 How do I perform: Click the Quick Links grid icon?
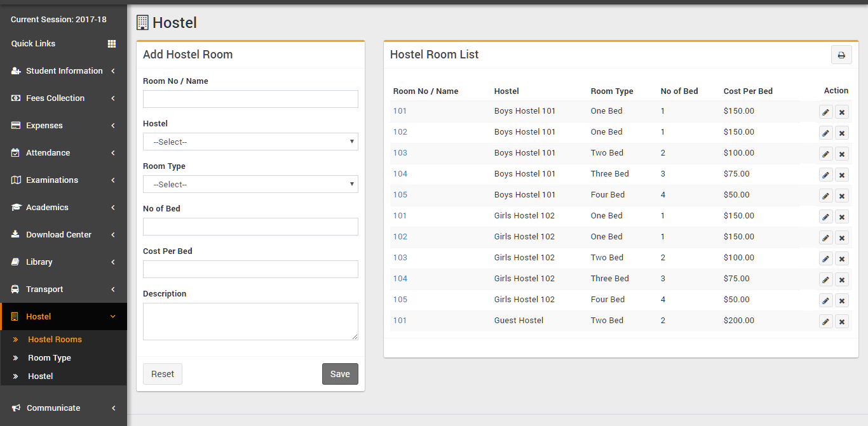pos(112,44)
